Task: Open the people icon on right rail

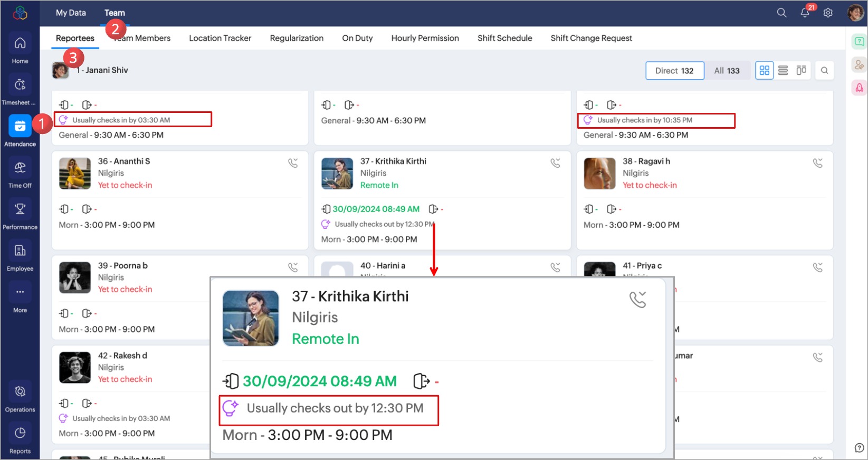Action: (x=860, y=64)
